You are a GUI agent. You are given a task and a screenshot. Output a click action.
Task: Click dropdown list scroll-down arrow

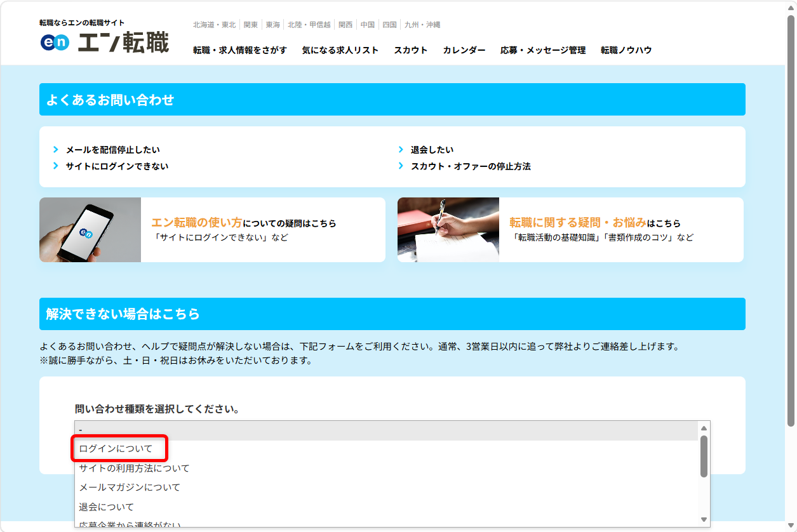(x=704, y=520)
